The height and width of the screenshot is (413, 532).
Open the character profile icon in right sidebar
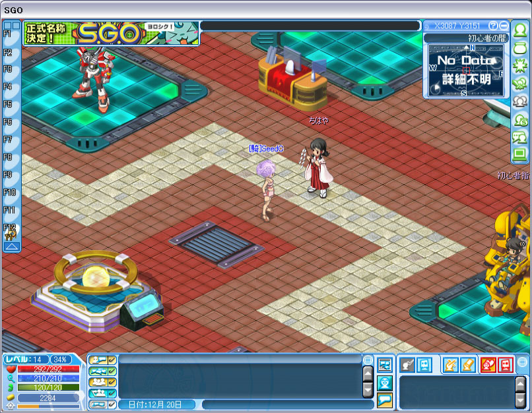tap(519, 30)
